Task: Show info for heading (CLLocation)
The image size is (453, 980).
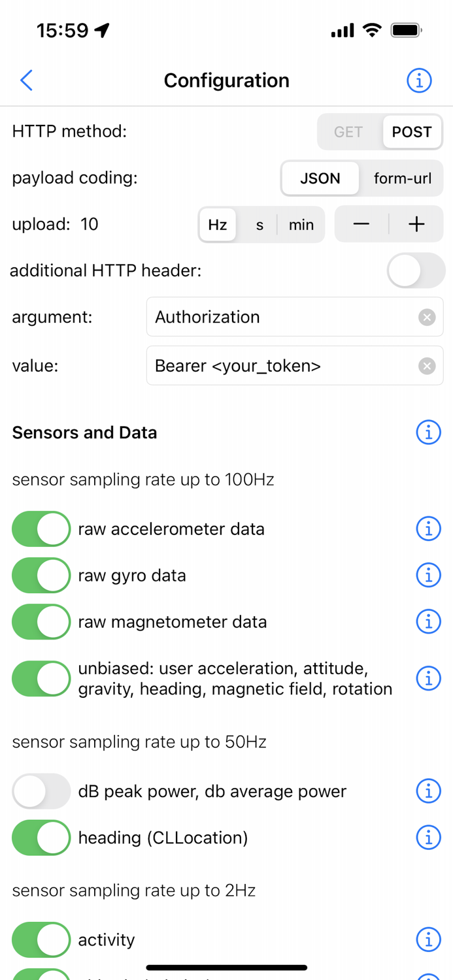Action: point(428,837)
